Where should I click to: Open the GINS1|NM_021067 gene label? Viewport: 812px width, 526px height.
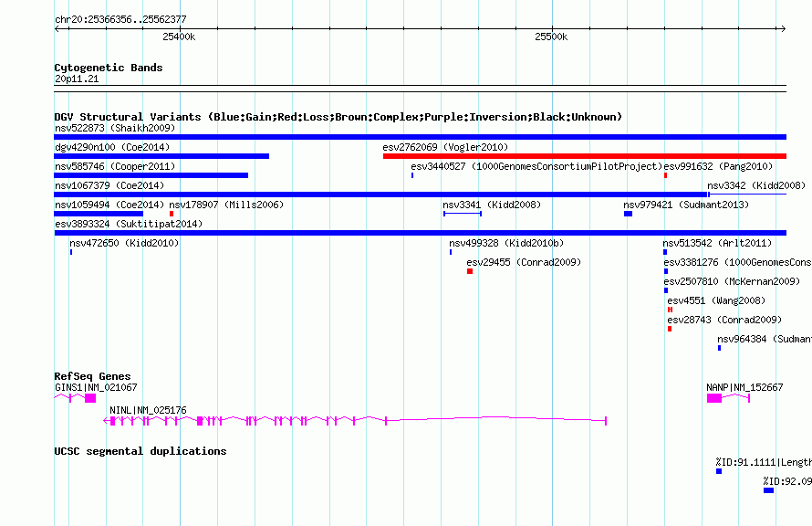tap(96, 387)
